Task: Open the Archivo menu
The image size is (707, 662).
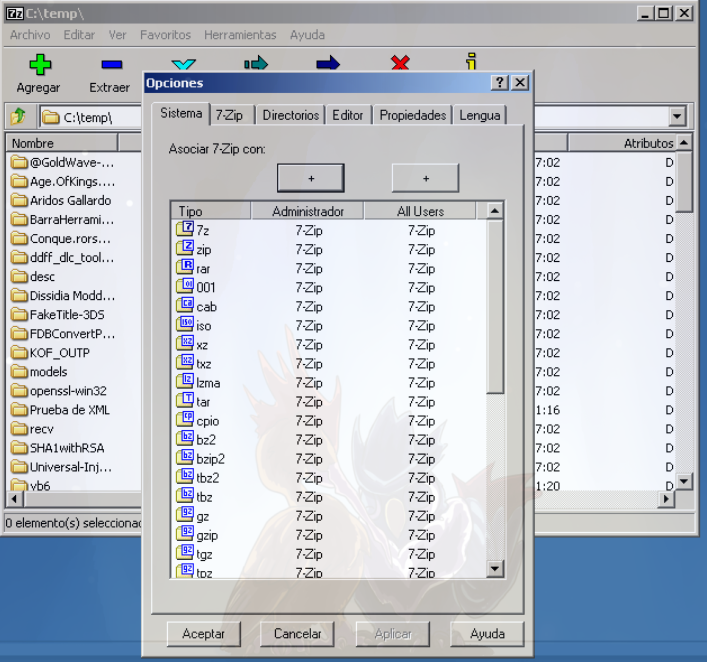Action: [30, 35]
